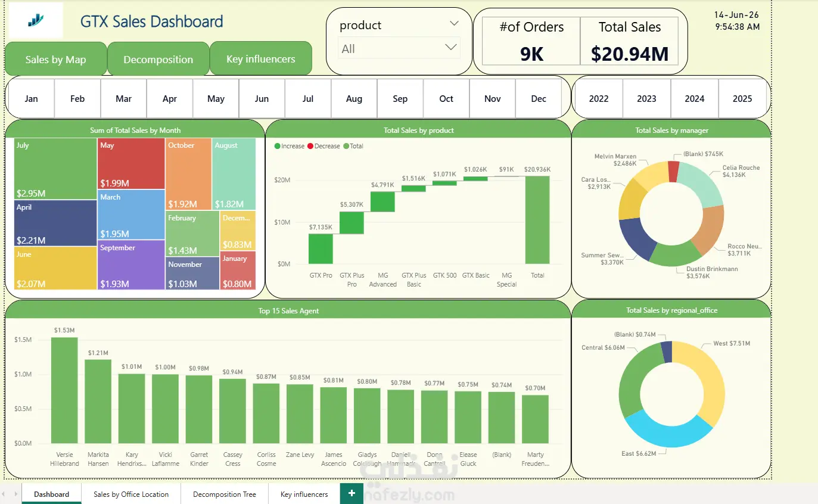This screenshot has width=818, height=504.
Task: Click 'Top 15 Sales Agent' chart title
Action: click(288, 310)
